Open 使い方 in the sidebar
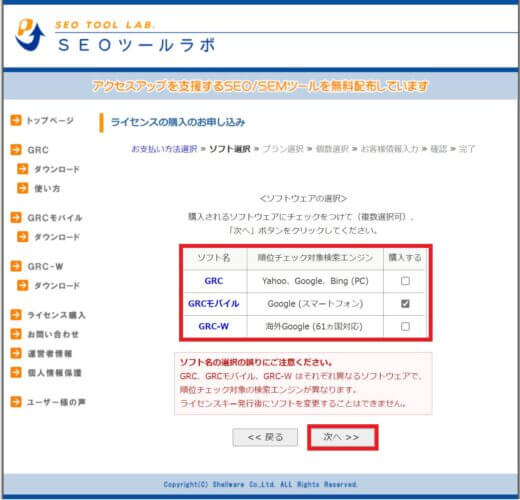 pos(47,188)
